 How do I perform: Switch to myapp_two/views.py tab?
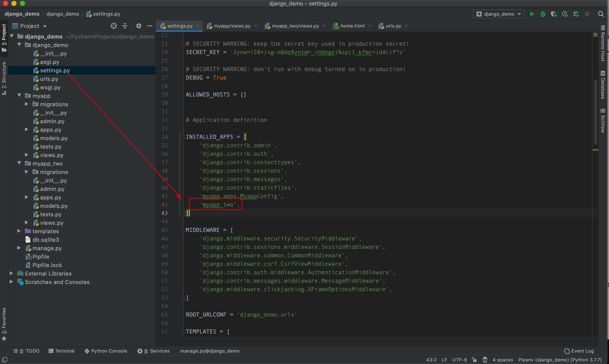pos(295,26)
